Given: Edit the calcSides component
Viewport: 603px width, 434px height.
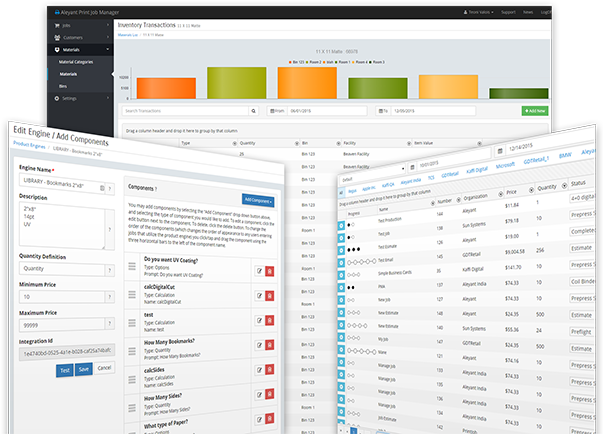Looking at the screenshot, I should (259, 370).
